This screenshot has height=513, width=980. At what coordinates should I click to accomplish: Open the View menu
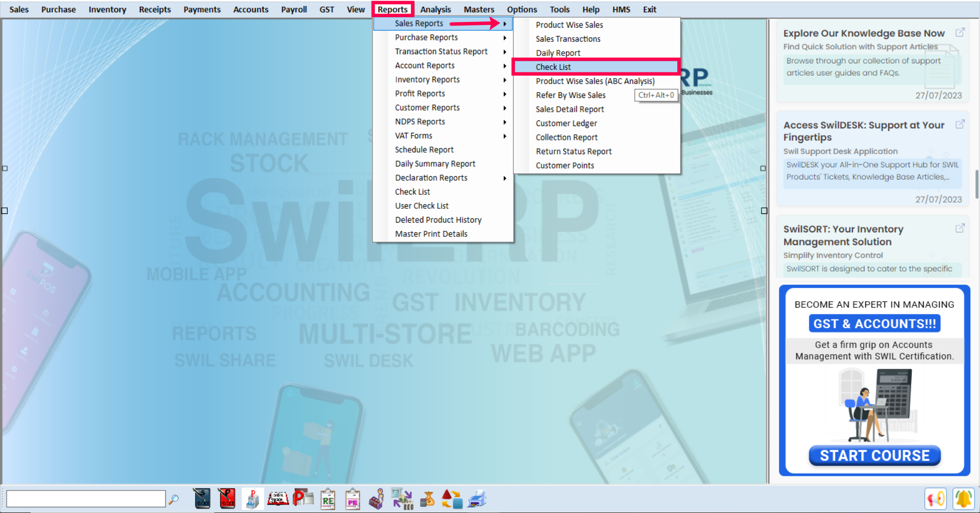(x=356, y=9)
